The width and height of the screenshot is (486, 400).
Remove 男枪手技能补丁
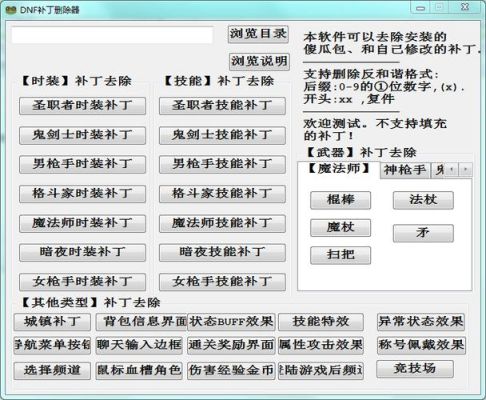[222, 164]
